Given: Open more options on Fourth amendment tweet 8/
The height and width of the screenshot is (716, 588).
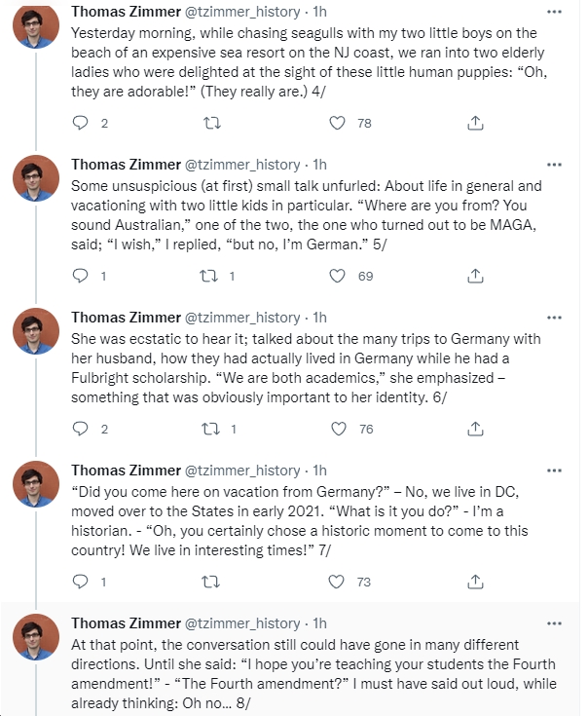Looking at the screenshot, I should (554, 623).
